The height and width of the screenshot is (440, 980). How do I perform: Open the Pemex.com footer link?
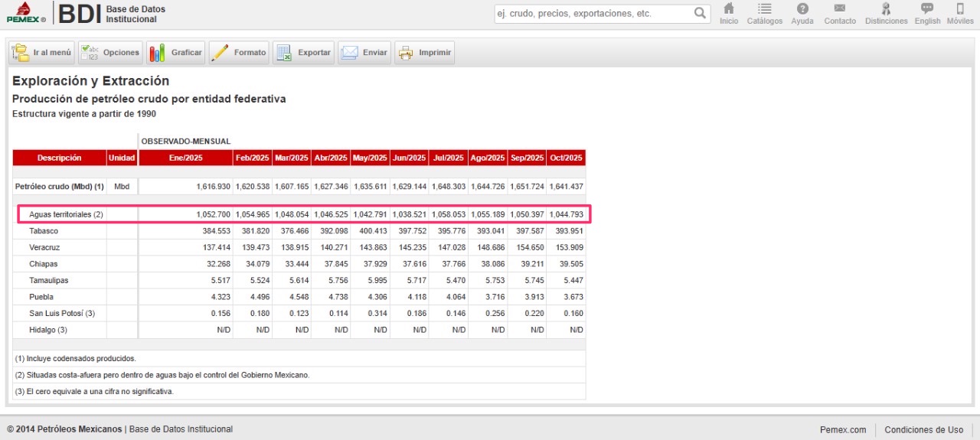click(842, 429)
